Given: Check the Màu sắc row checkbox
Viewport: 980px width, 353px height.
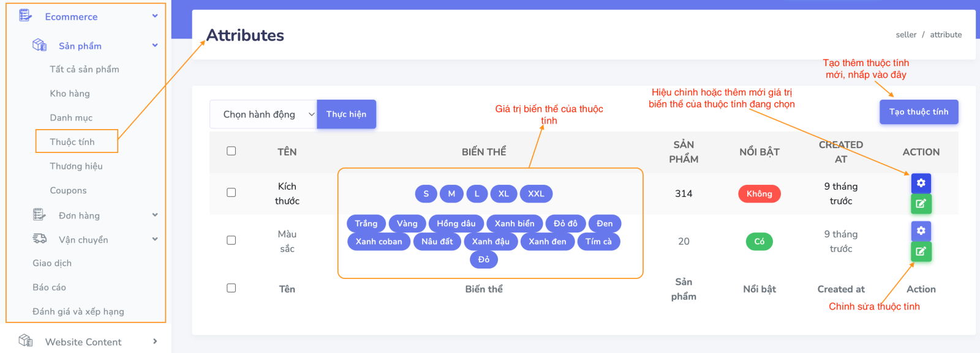Looking at the screenshot, I should [x=231, y=240].
